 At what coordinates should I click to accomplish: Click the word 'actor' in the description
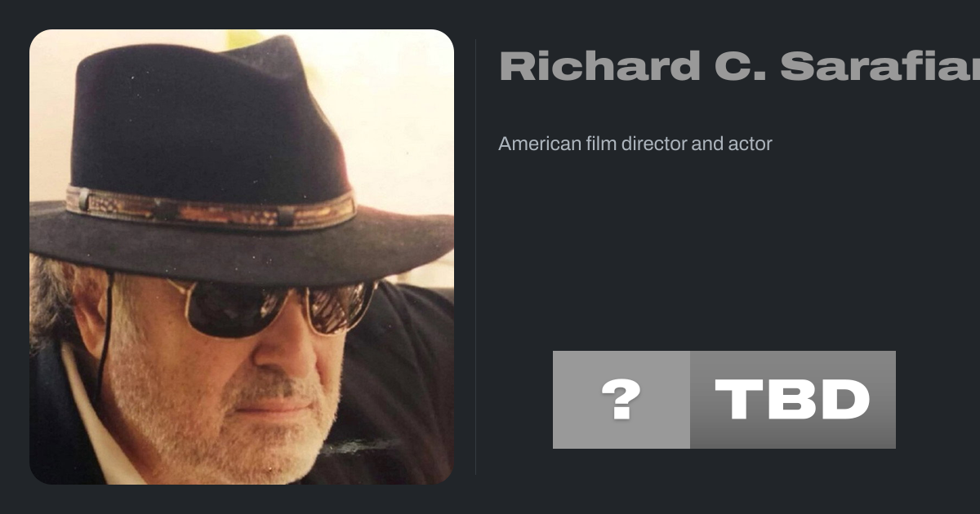(751, 144)
